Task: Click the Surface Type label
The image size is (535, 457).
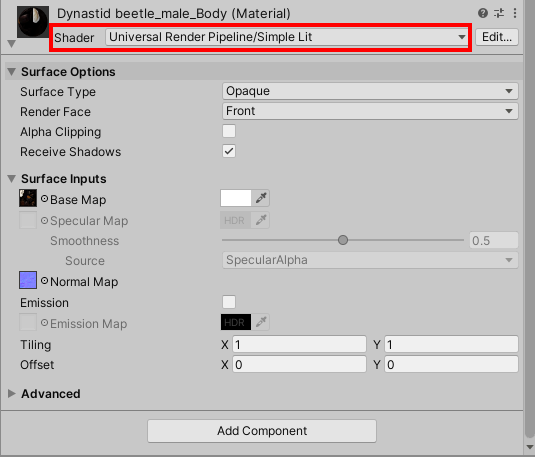Action: coord(58,92)
